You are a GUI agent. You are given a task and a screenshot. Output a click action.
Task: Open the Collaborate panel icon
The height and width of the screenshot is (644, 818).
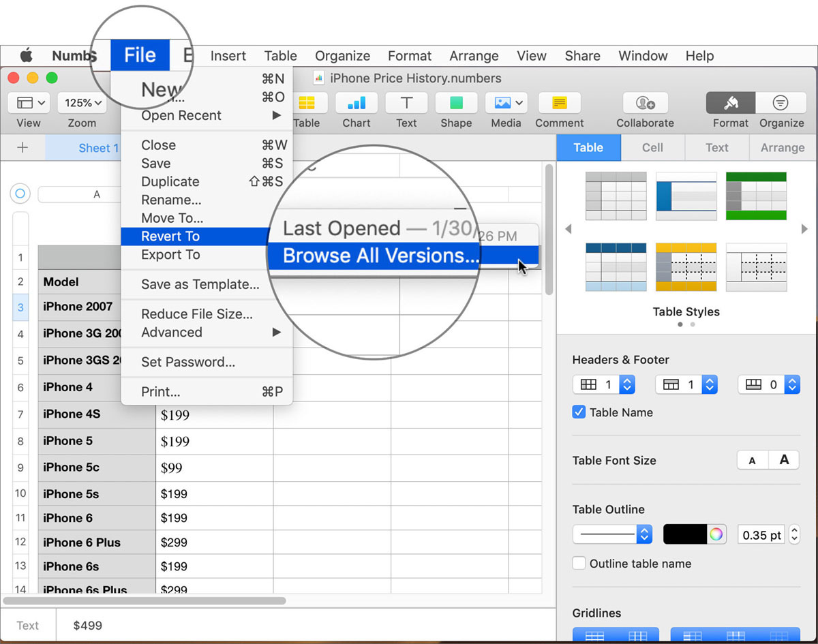644,104
